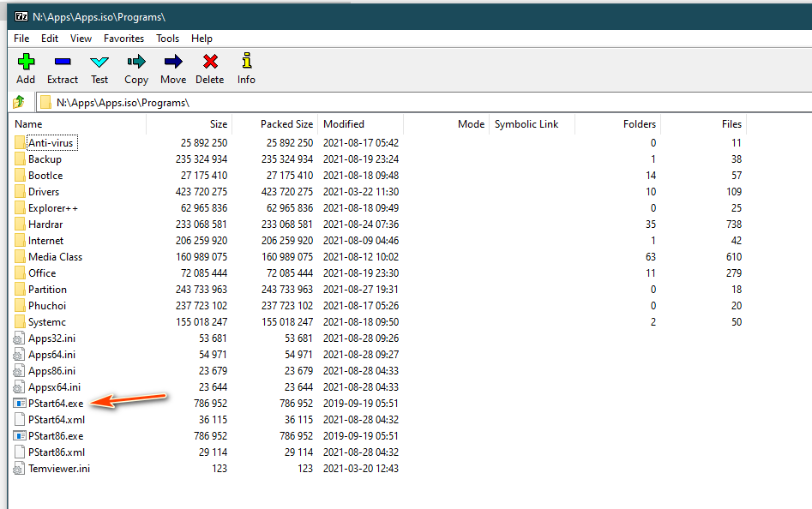
Task: Click the 7z icon in title bar
Action: [x=21, y=17]
